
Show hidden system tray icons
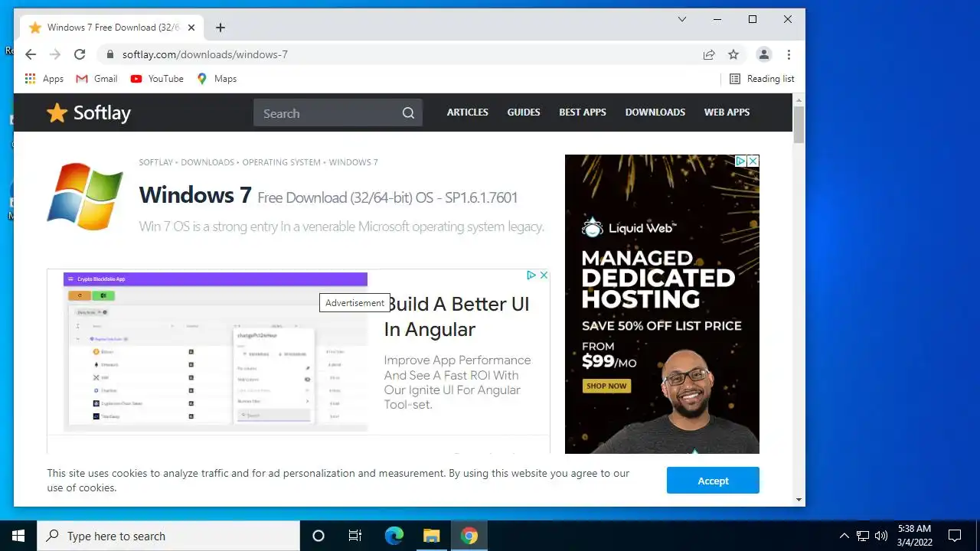(844, 536)
